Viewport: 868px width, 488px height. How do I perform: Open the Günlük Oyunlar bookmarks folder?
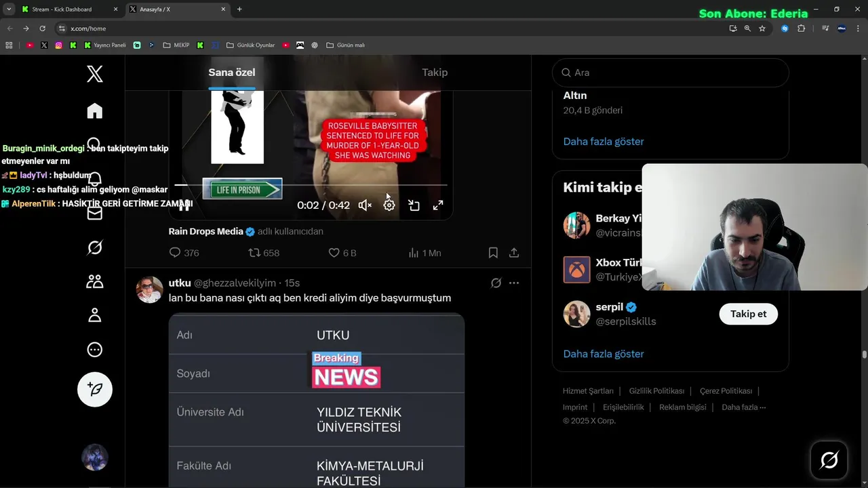[251, 45]
